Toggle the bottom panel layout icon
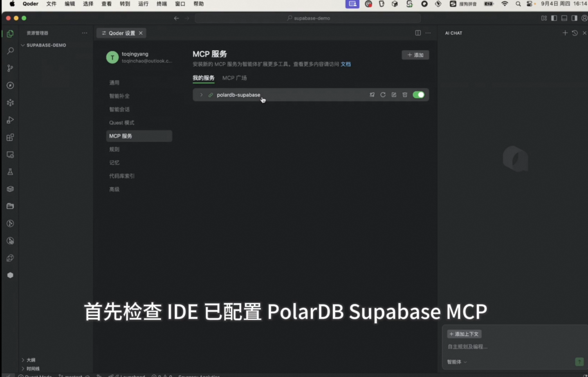The height and width of the screenshot is (377, 588). pos(564,18)
